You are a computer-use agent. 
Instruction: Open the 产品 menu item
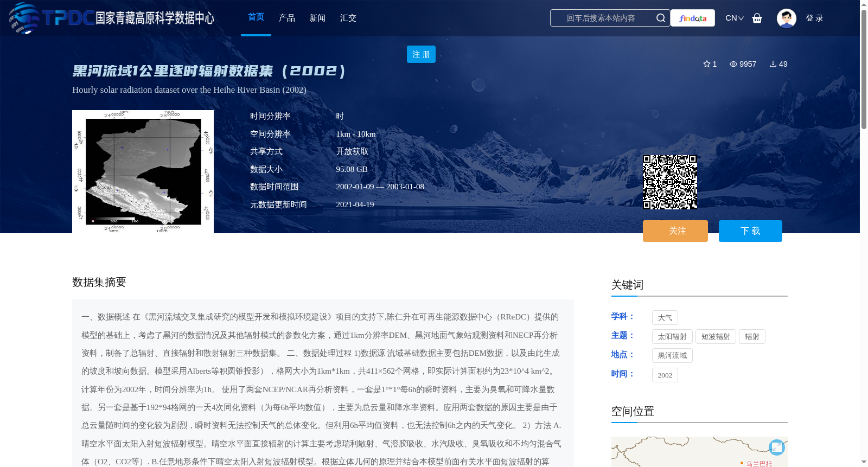coord(286,18)
